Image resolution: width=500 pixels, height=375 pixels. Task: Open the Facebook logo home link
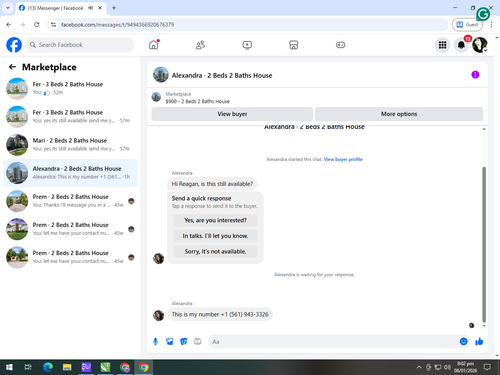[14, 45]
